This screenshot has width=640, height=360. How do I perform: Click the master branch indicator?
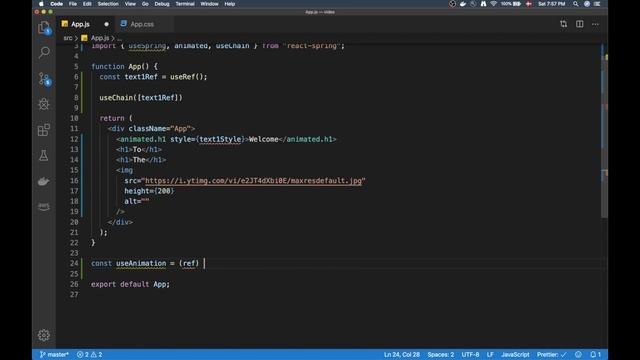(x=54, y=354)
